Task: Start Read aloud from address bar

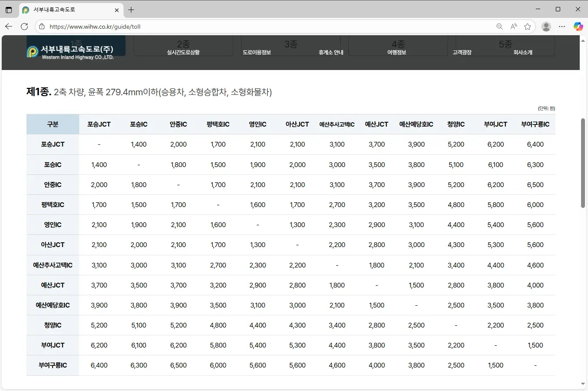Action: (x=514, y=27)
